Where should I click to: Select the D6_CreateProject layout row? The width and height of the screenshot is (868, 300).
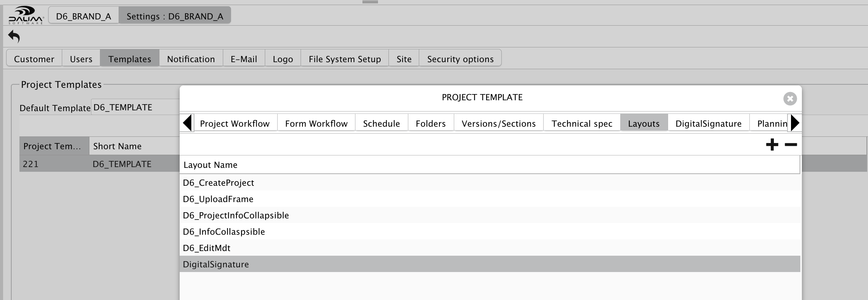(490, 183)
